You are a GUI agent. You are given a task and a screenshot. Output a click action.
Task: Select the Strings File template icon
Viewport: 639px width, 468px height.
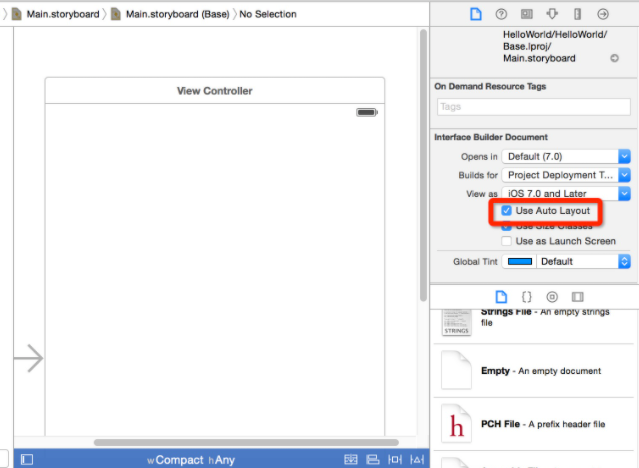(456, 322)
